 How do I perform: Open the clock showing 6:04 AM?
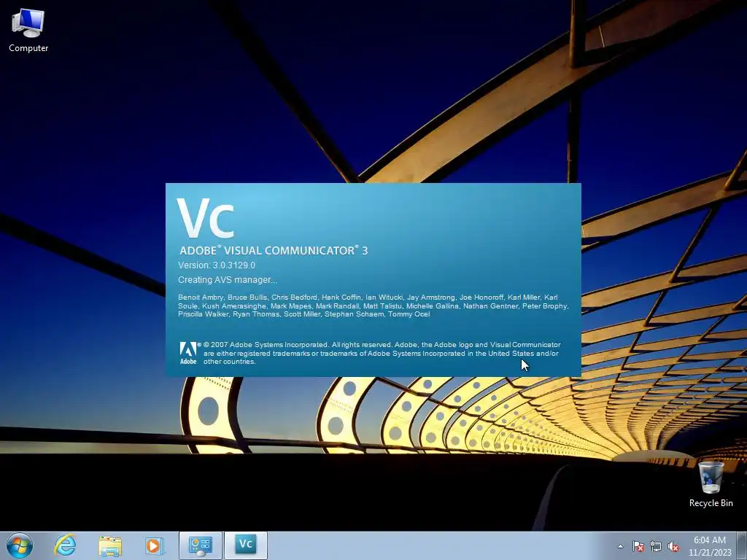tap(709, 546)
